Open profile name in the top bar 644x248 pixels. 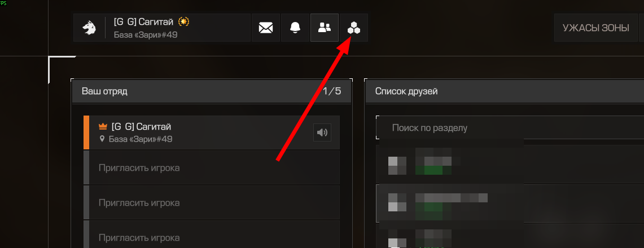[144, 22]
